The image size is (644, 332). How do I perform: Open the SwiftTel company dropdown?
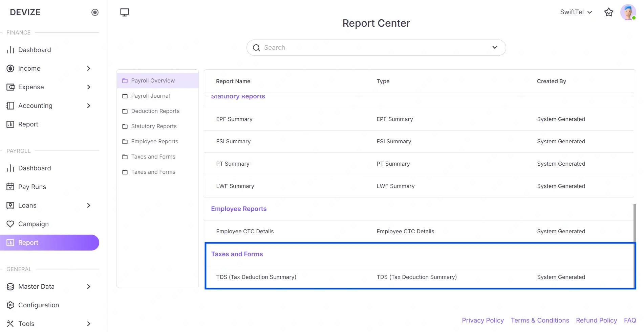point(576,12)
